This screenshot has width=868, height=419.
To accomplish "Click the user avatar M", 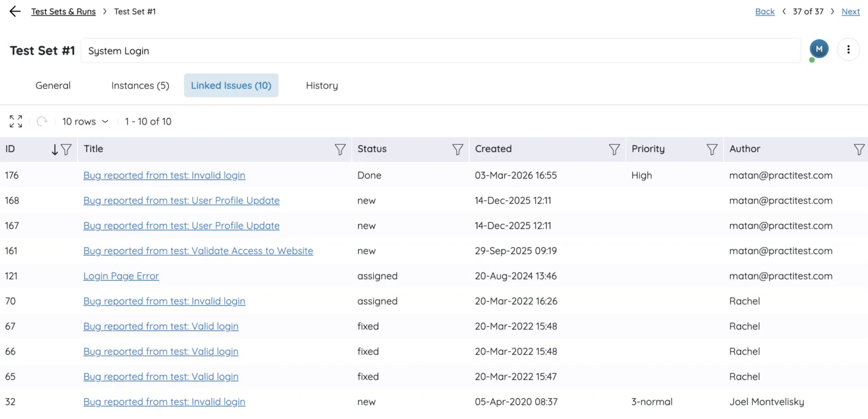I will 819,49.
